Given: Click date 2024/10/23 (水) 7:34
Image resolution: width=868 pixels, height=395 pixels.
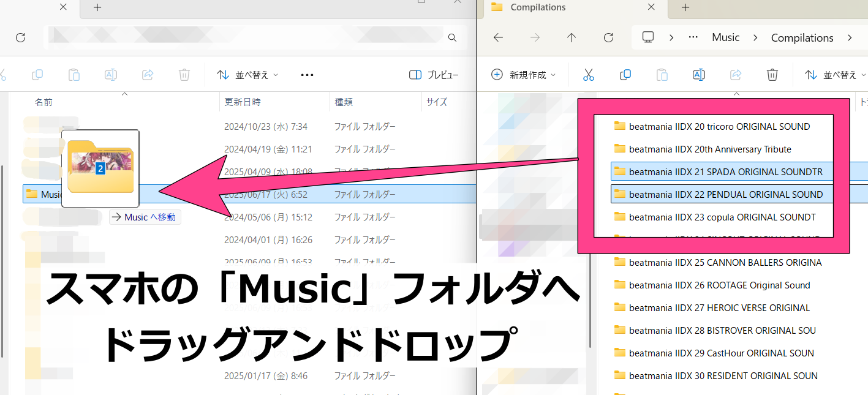Looking at the screenshot, I should 266,126.
